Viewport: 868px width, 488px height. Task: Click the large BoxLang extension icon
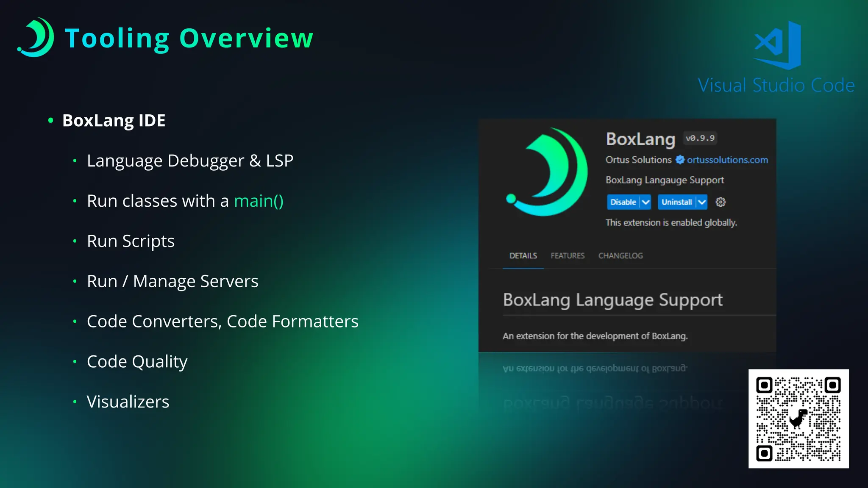pos(547,172)
